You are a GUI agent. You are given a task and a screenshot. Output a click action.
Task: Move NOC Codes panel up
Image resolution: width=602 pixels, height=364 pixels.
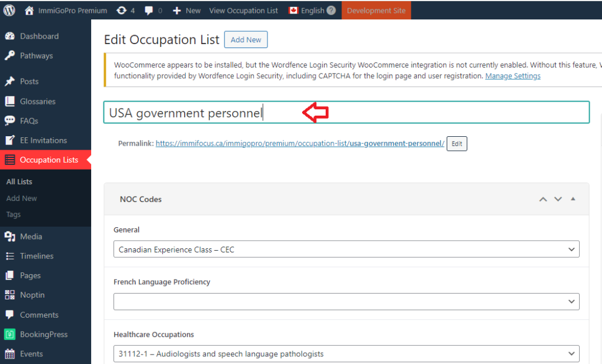point(543,200)
